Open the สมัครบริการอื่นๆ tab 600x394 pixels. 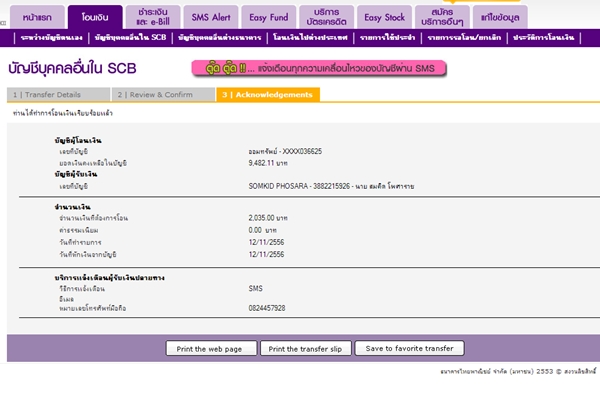[x=442, y=17]
